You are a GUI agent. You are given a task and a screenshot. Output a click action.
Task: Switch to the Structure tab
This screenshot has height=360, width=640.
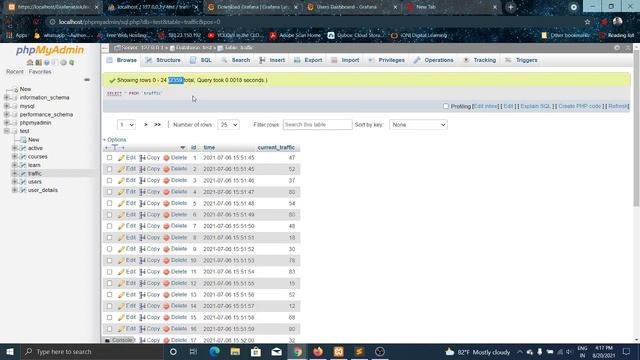[163, 60]
